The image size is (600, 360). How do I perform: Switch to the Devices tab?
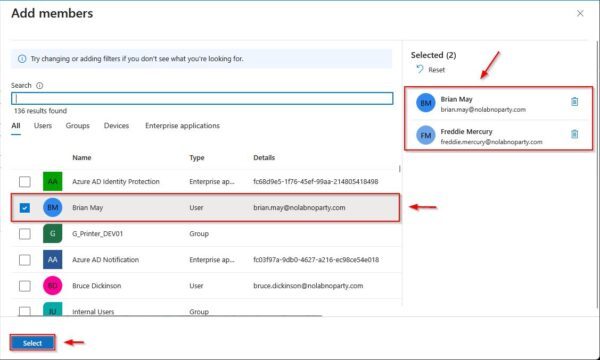[x=116, y=126]
